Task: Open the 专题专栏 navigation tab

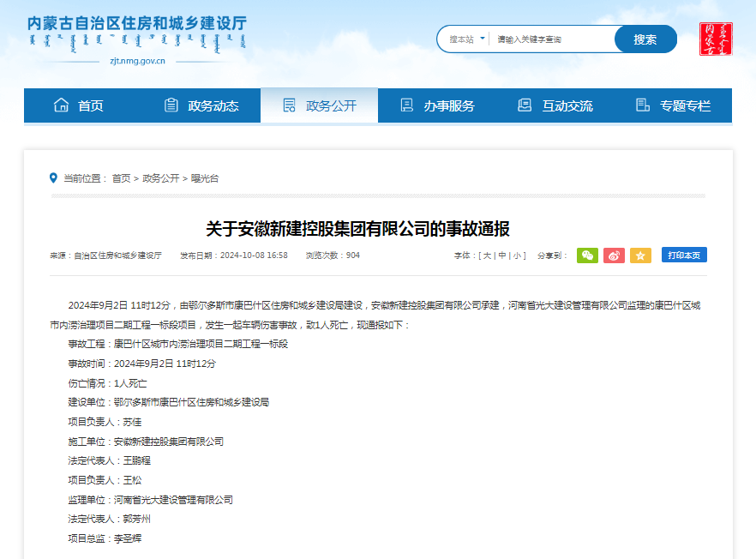Action: tap(673, 105)
